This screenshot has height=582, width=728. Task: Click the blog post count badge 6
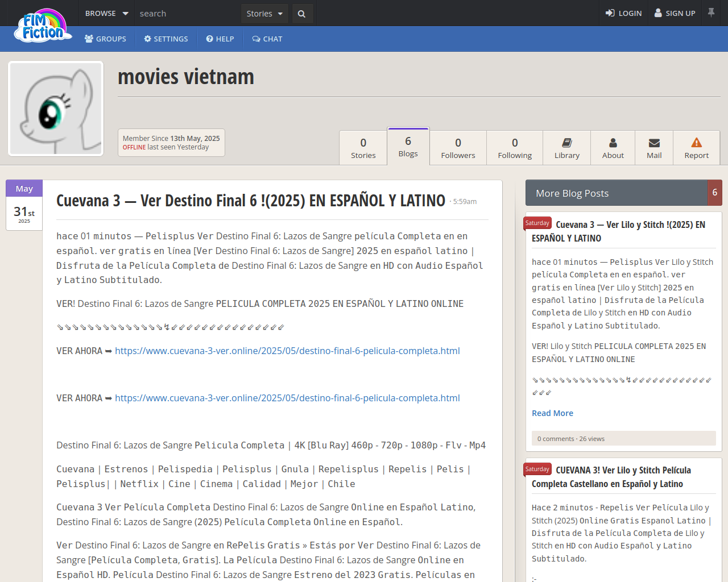pyautogui.click(x=715, y=193)
